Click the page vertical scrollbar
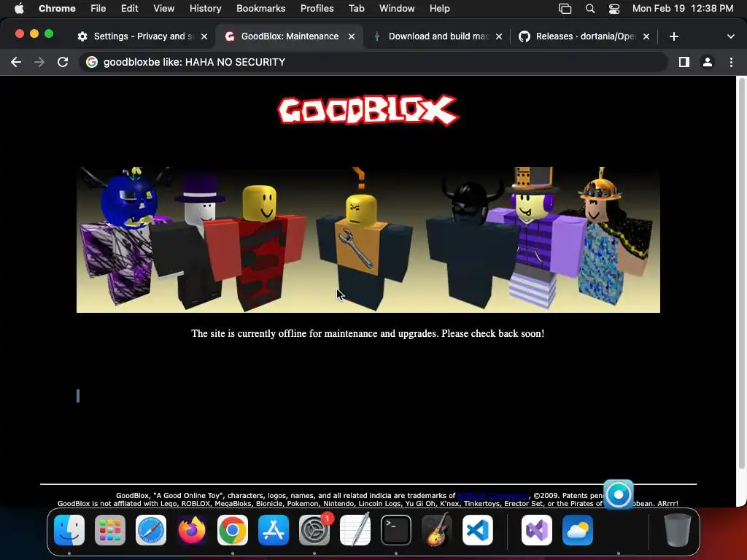 pyautogui.click(x=741, y=274)
